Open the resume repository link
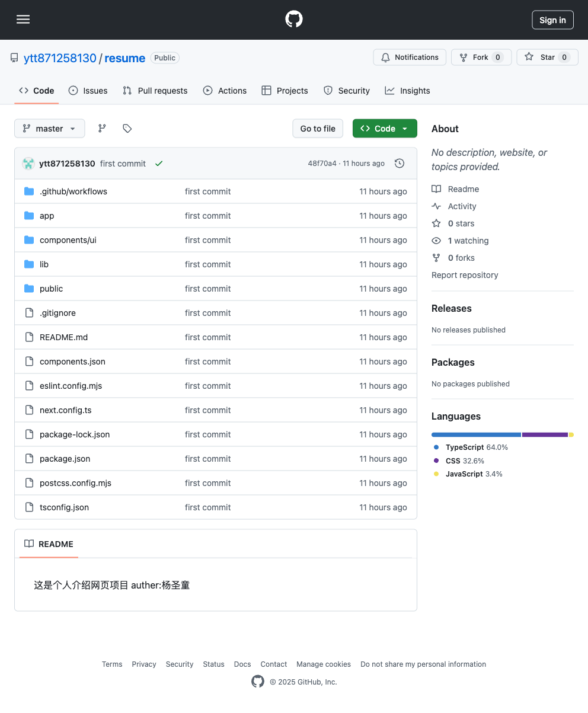 click(x=124, y=58)
